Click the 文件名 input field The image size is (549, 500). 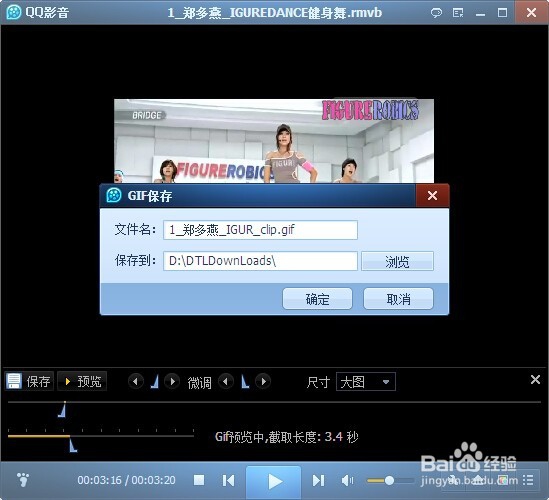point(260,230)
